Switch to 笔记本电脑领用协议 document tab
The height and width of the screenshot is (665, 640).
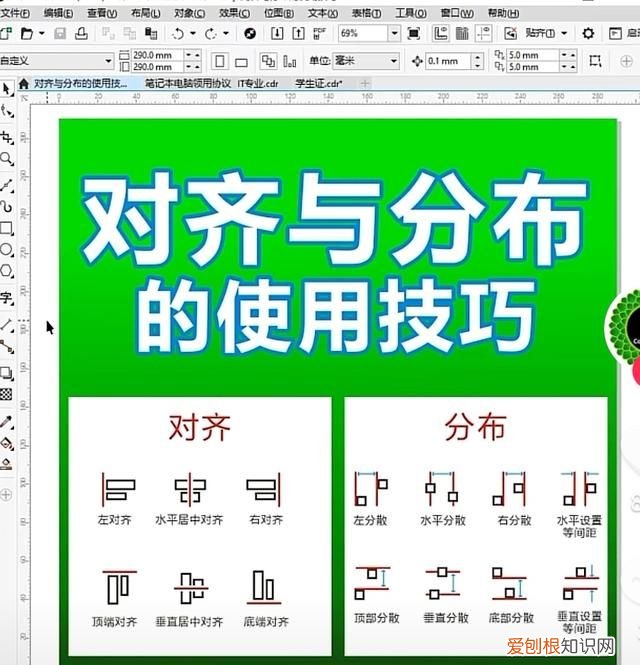pos(188,84)
